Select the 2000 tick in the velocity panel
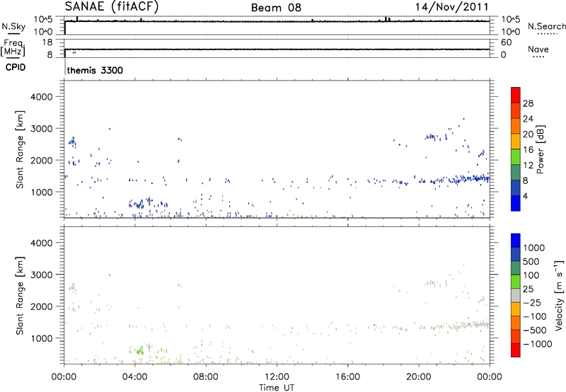566x392 pixels. point(41,306)
